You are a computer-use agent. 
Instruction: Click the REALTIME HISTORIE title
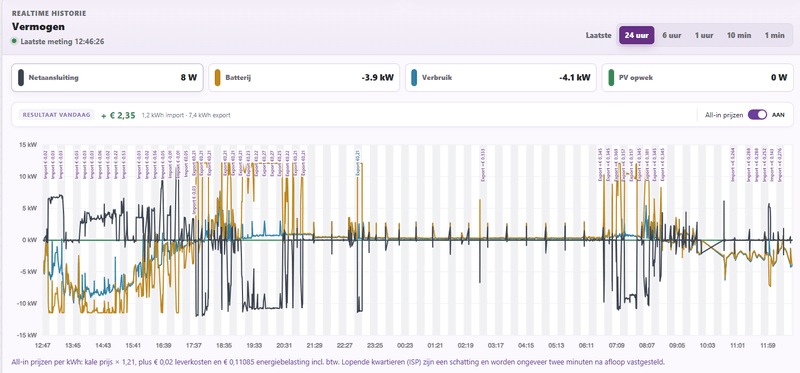(49, 13)
